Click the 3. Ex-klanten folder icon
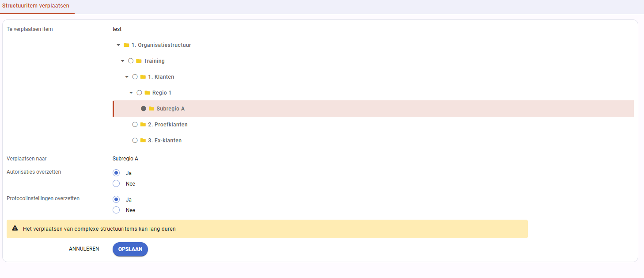 coord(143,141)
